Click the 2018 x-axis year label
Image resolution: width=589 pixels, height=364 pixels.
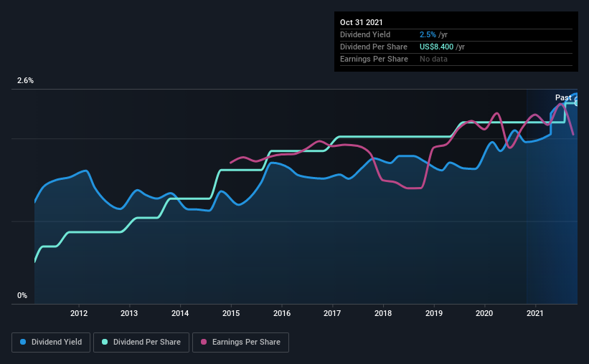pyautogui.click(x=383, y=313)
